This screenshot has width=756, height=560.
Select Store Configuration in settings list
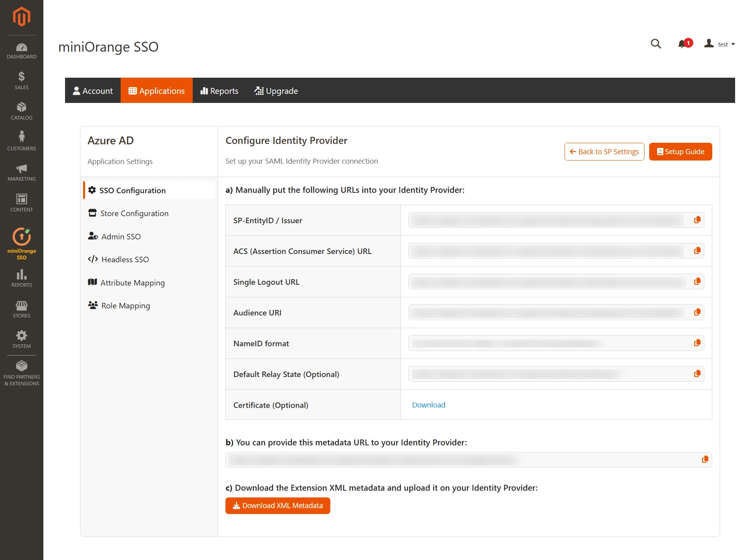click(x=134, y=213)
